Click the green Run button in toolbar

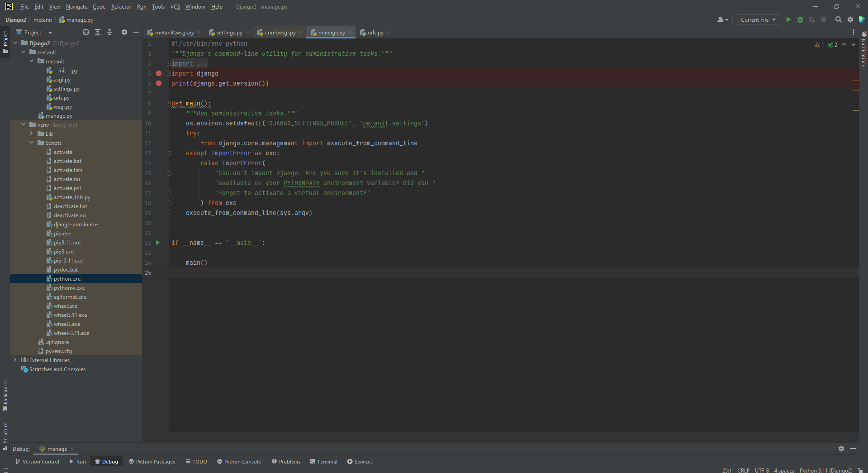coord(788,19)
